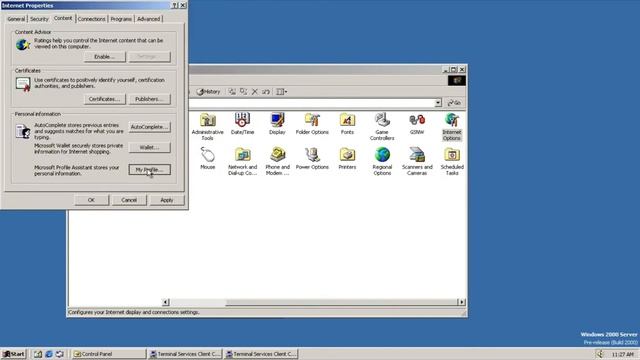Click the History toolbar button
The height and width of the screenshot is (360, 640).
coord(209,91)
